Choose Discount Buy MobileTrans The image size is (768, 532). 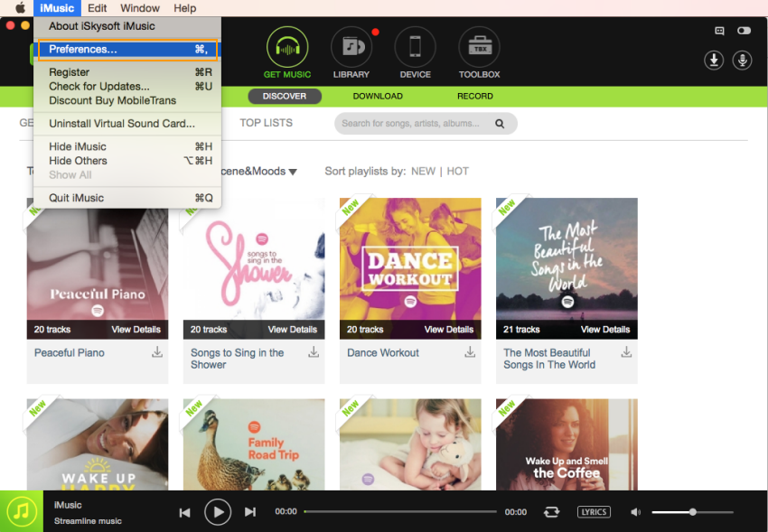127,100
